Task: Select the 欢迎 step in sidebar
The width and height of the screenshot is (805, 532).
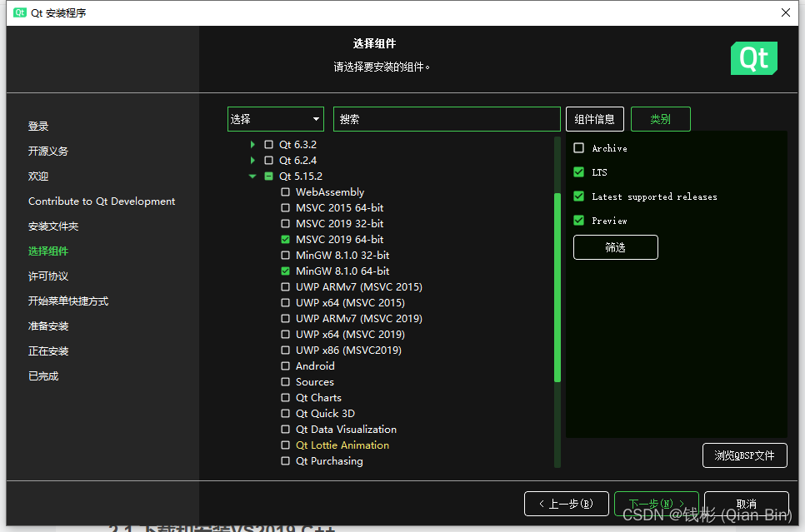Action: point(38,177)
